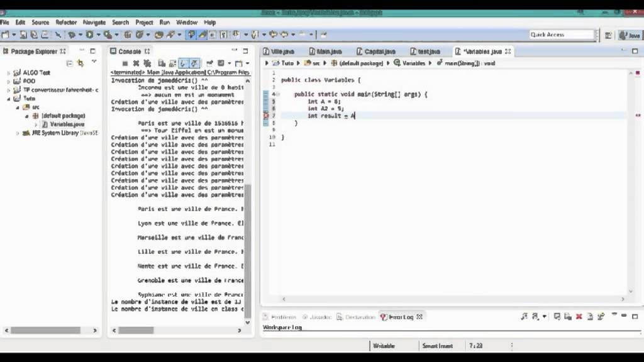This screenshot has width=644, height=362.
Task: Click the Save toolbar icon
Action: tap(23, 35)
